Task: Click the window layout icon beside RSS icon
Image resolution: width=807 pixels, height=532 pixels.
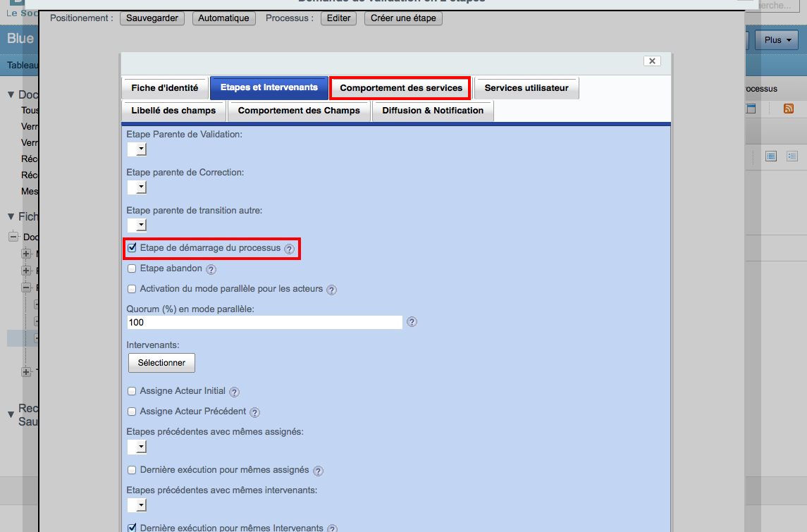Action: [x=751, y=109]
